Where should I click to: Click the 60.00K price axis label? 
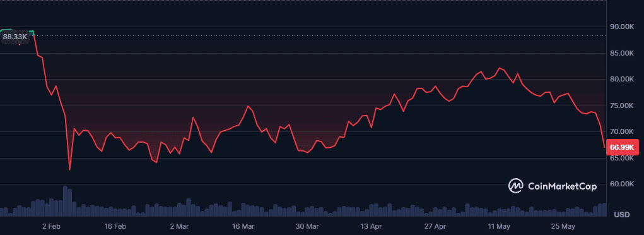pyautogui.click(x=622, y=184)
